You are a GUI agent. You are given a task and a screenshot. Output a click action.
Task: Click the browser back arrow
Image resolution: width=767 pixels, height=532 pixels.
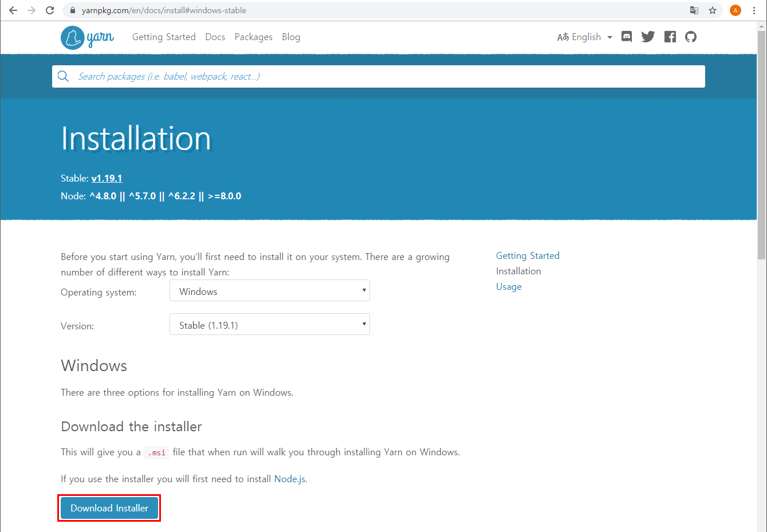pos(13,10)
